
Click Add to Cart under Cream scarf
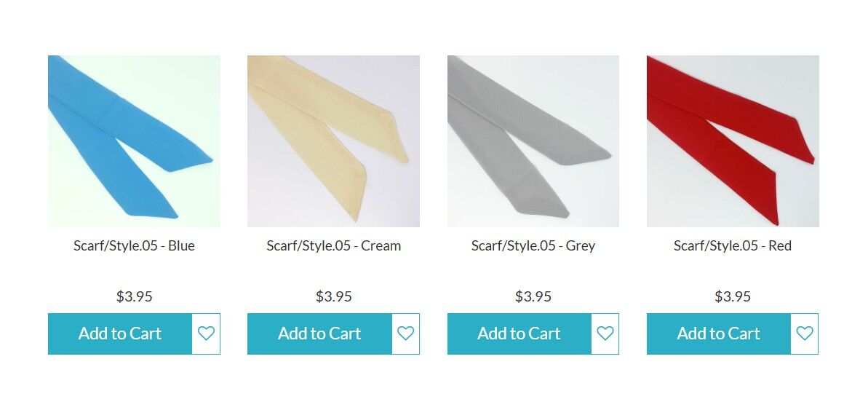319,334
